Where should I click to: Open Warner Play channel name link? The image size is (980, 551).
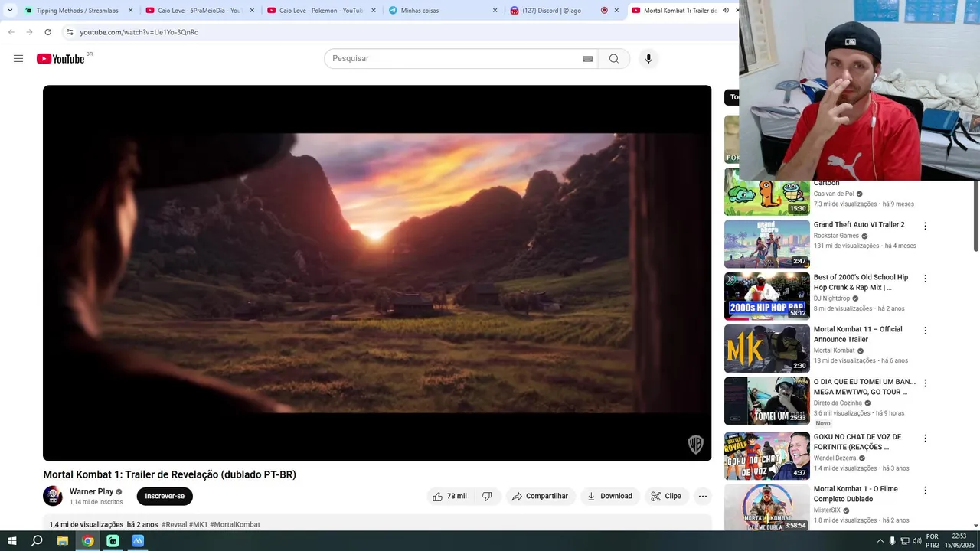point(91,491)
